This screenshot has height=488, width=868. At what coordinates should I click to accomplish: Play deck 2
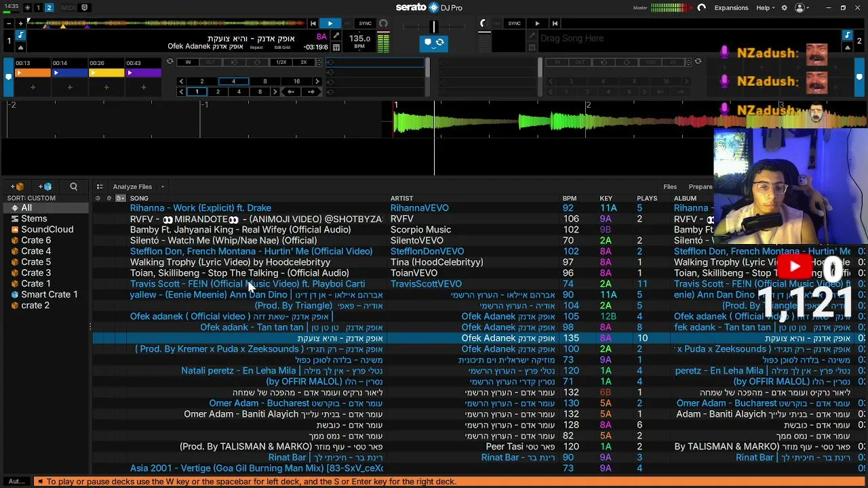537,24
